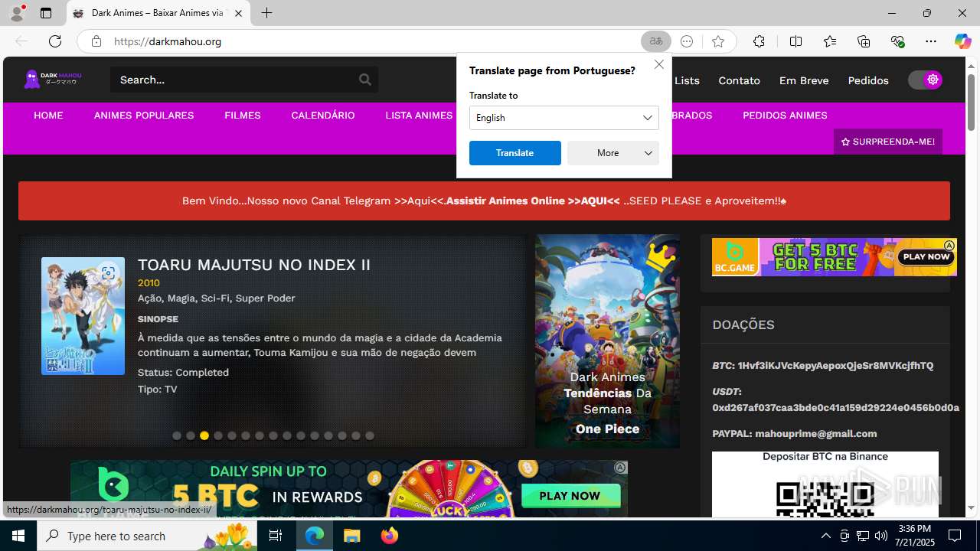The image size is (980, 551).
Task: Click the SURPREENDA-ME! button
Action: (888, 142)
